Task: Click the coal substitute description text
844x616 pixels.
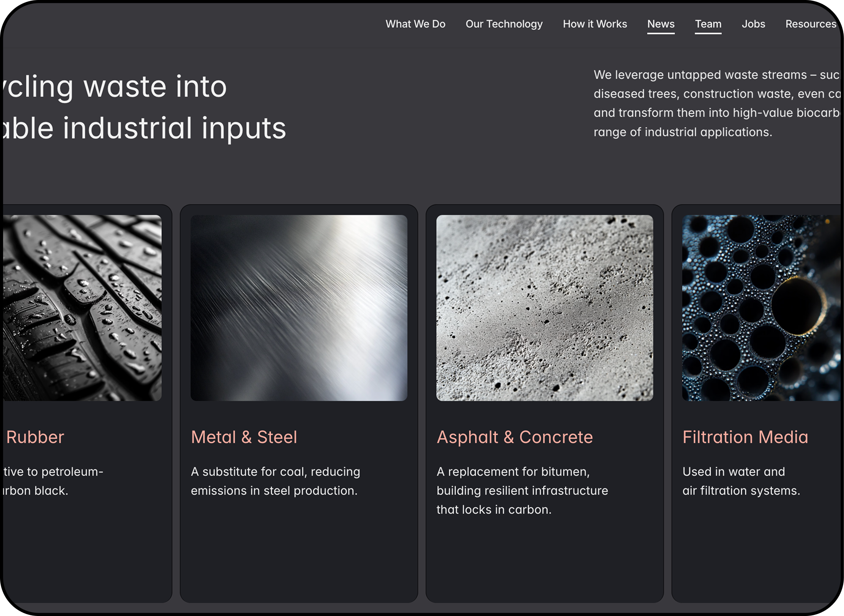Action: [275, 481]
